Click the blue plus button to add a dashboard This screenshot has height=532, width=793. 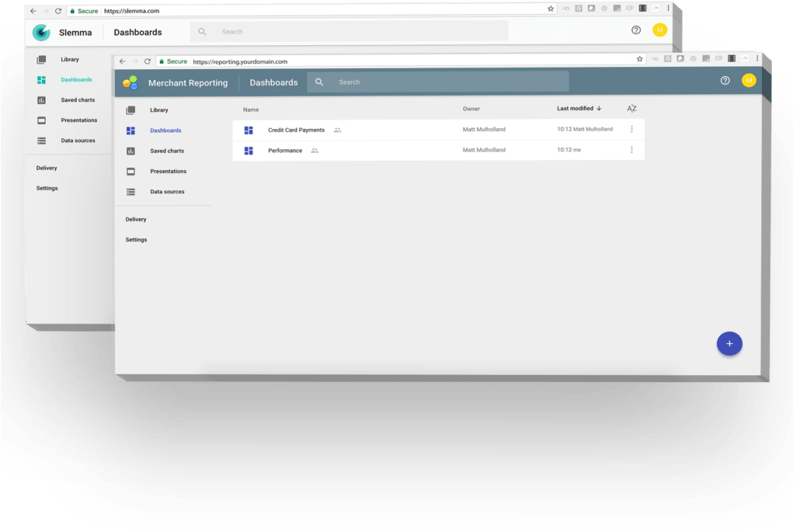tap(729, 343)
